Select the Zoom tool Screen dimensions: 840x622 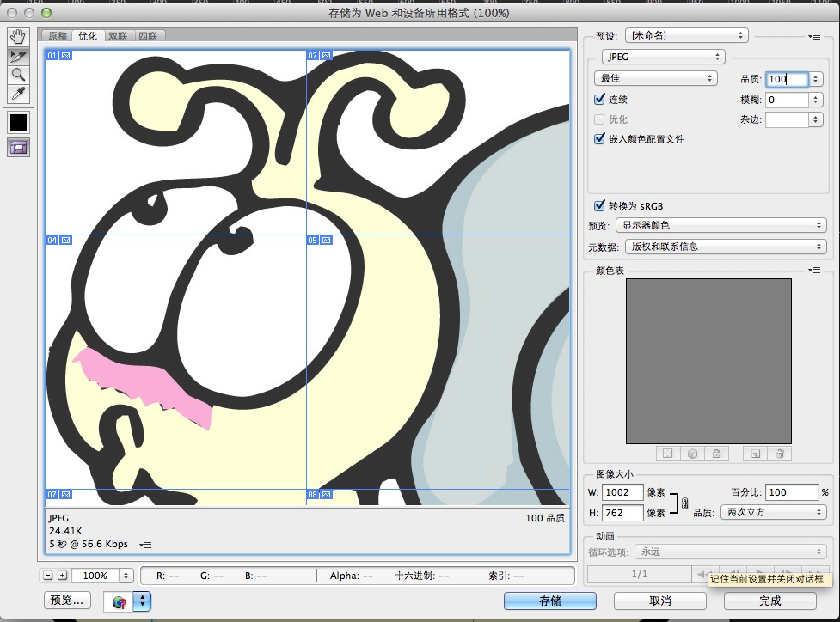(x=18, y=75)
